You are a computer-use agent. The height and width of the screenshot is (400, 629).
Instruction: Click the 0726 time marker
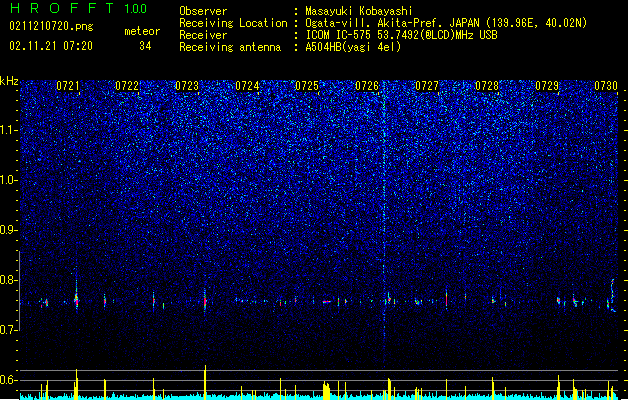[x=367, y=86]
